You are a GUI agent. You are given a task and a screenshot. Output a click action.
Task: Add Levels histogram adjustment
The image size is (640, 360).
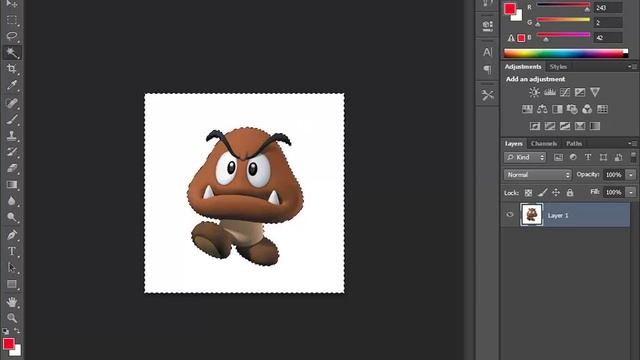tap(550, 93)
